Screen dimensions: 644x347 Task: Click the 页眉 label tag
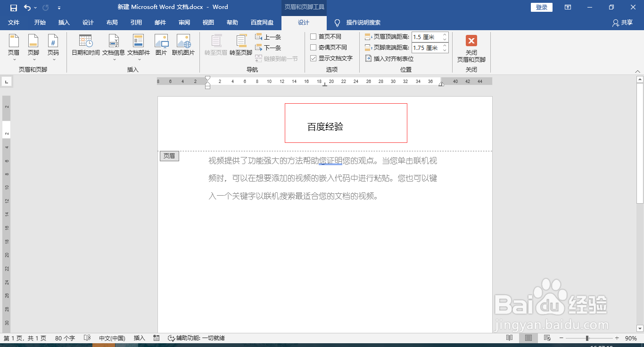point(169,156)
